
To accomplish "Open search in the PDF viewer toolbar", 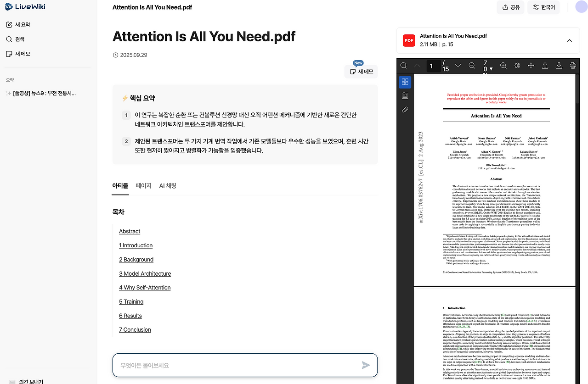I will pyautogui.click(x=403, y=66).
